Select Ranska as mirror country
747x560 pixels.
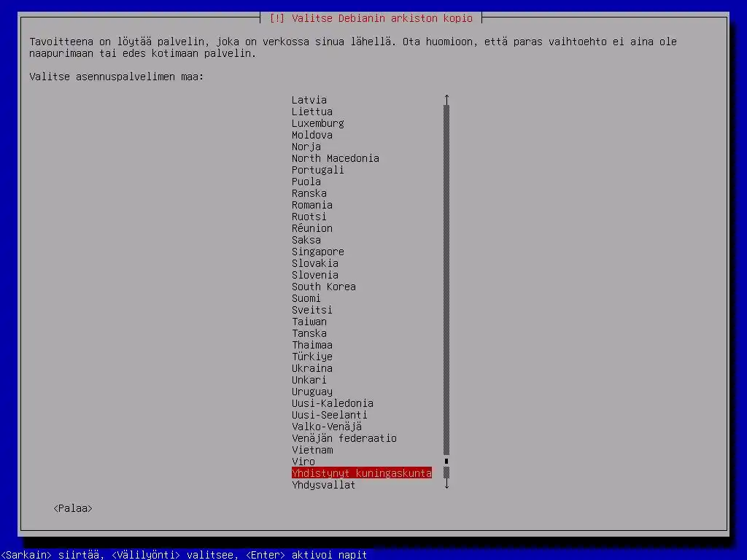(x=309, y=193)
